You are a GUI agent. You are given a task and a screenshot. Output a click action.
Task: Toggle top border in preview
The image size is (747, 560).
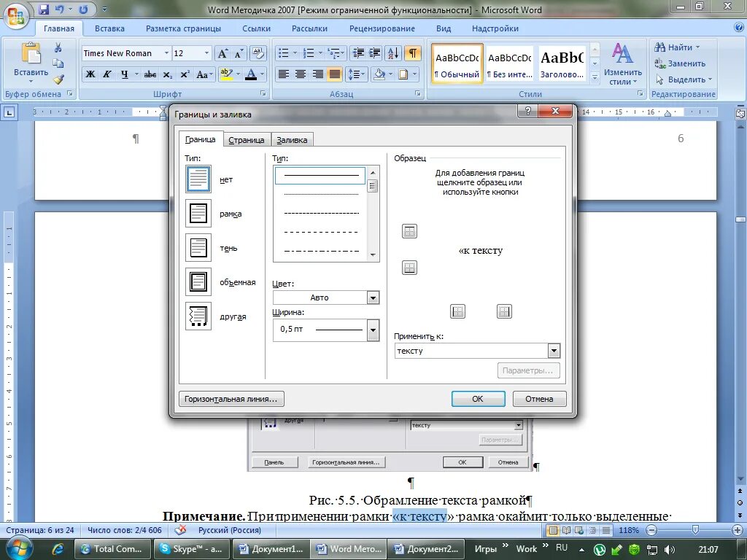(409, 231)
